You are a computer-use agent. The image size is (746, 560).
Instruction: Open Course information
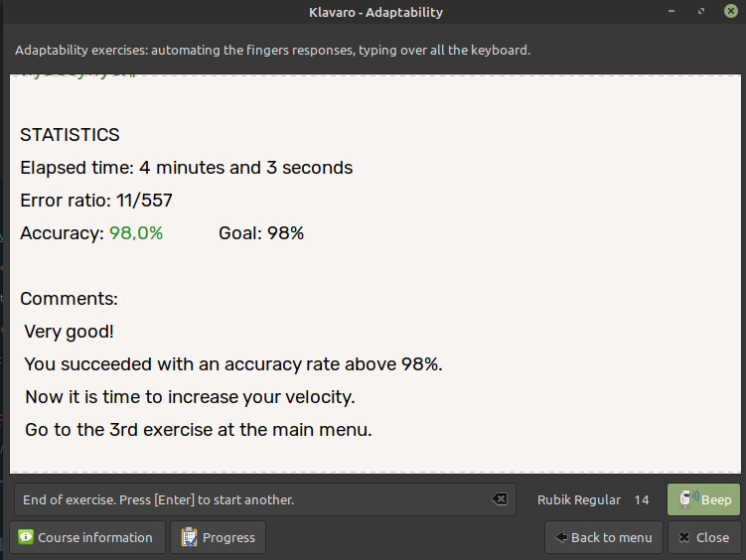point(85,537)
